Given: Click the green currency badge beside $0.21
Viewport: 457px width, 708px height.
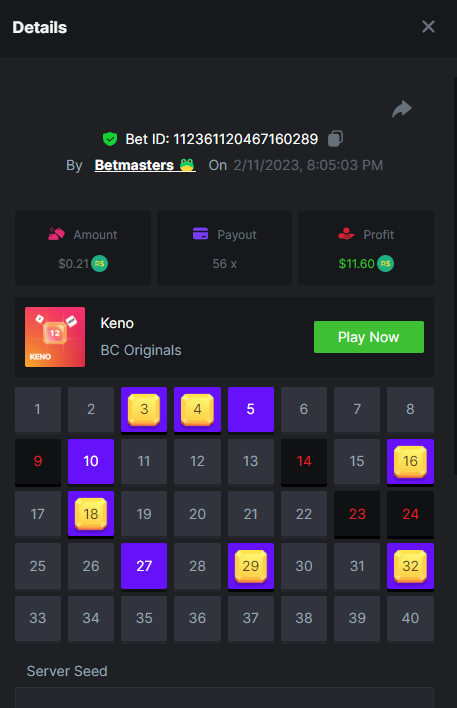Looking at the screenshot, I should (x=99, y=263).
